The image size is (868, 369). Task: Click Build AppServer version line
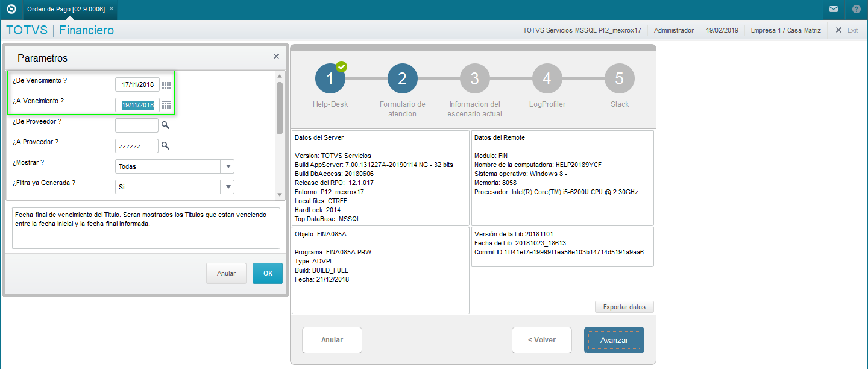[x=375, y=165]
